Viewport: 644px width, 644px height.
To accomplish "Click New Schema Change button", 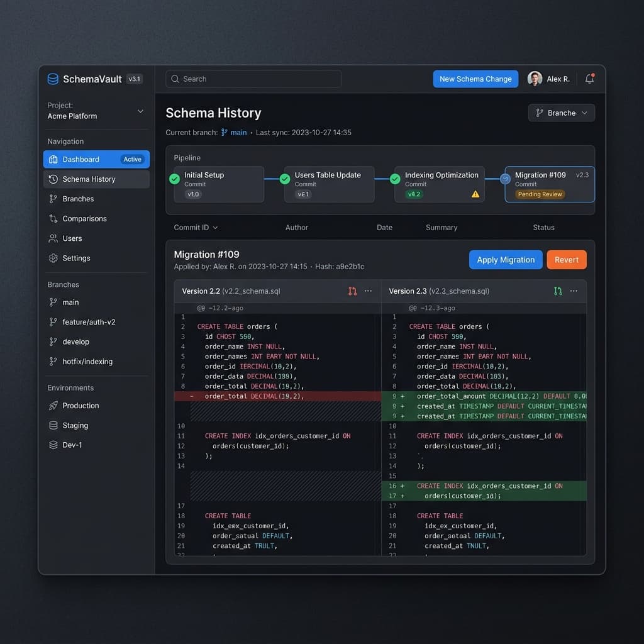I will [475, 79].
